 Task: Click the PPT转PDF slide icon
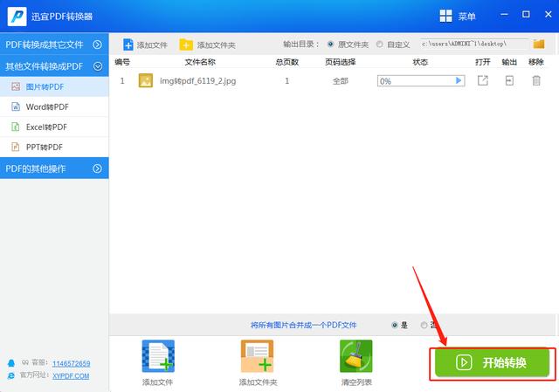(x=16, y=147)
